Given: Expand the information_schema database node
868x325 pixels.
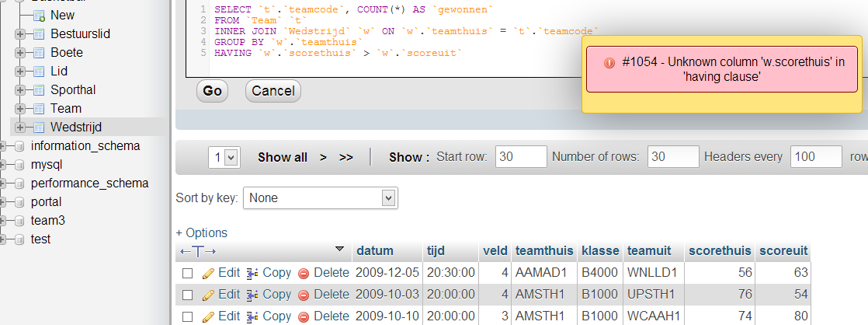Looking at the screenshot, I should point(5,145).
